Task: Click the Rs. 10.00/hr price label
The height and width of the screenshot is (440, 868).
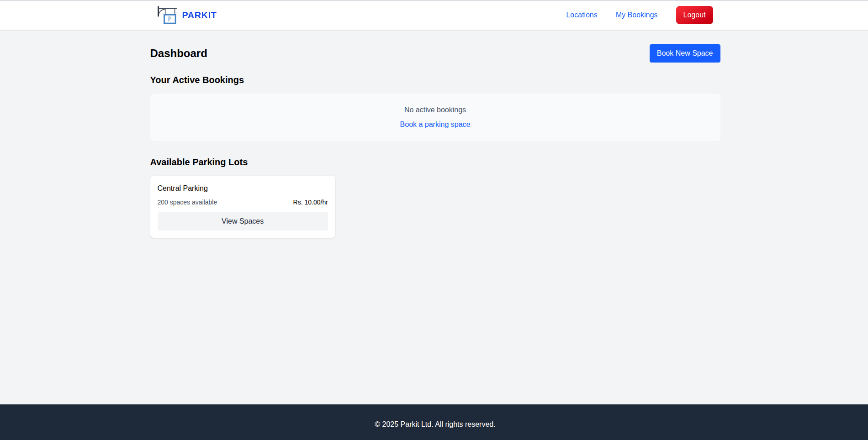Action: [311, 202]
